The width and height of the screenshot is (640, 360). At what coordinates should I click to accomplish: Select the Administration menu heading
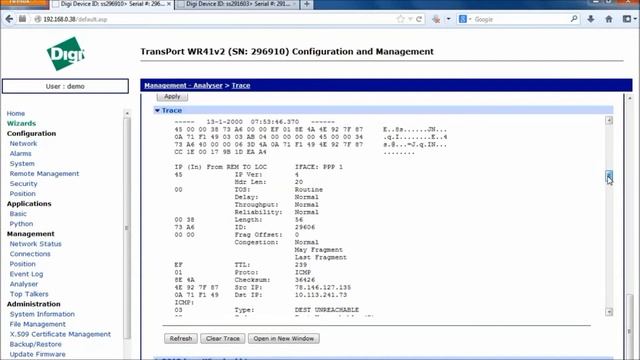click(x=33, y=304)
